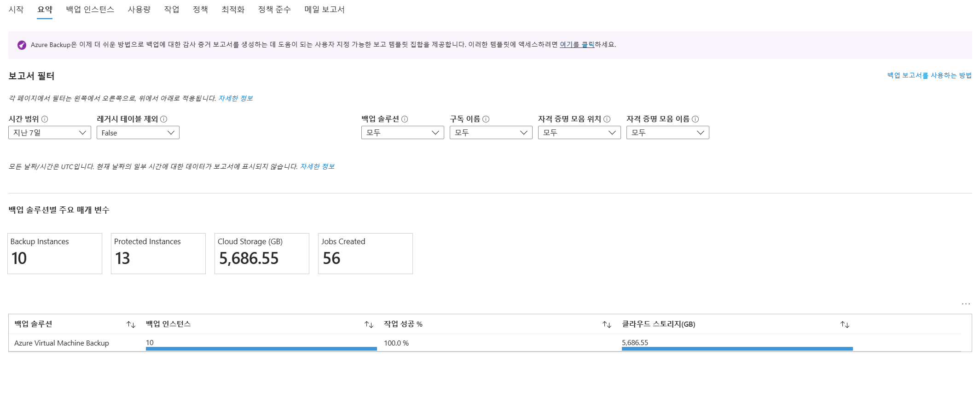
Task: Click the info icon next to 레거시 테이블 제외
Action: [x=164, y=119]
